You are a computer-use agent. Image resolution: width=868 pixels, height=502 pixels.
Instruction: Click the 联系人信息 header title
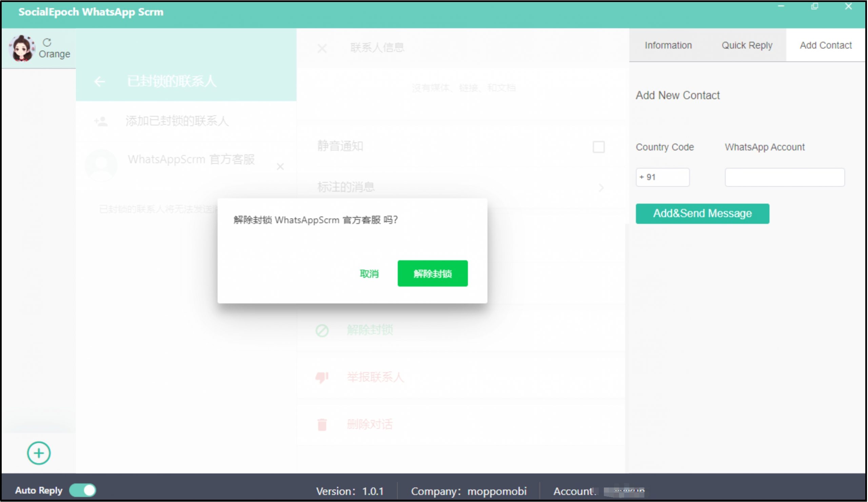377,47
